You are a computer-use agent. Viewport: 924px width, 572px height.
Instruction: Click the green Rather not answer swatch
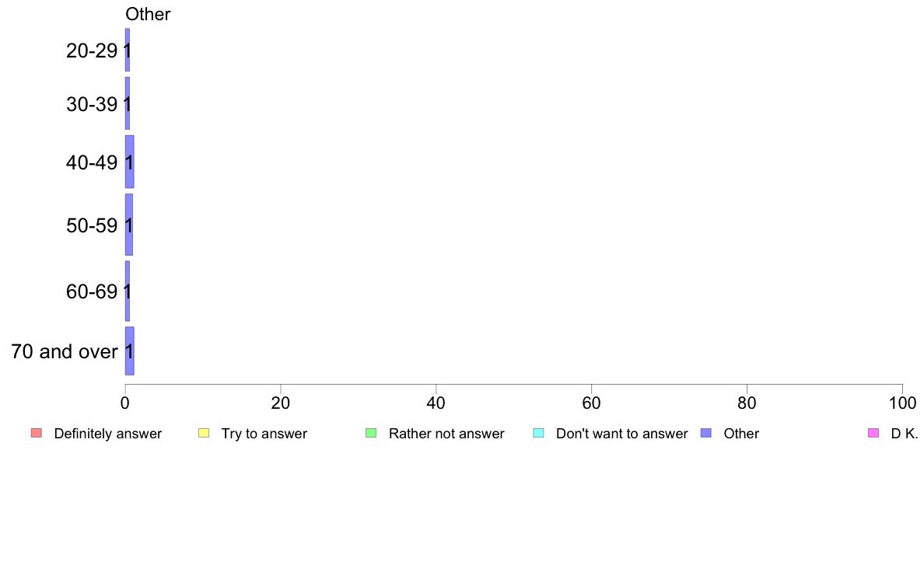pyautogui.click(x=371, y=433)
